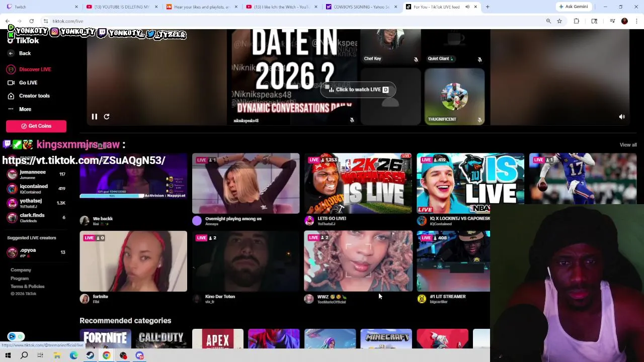Open Microsoft Edge from the taskbar
This screenshot has height=362, width=644.
click(73, 355)
